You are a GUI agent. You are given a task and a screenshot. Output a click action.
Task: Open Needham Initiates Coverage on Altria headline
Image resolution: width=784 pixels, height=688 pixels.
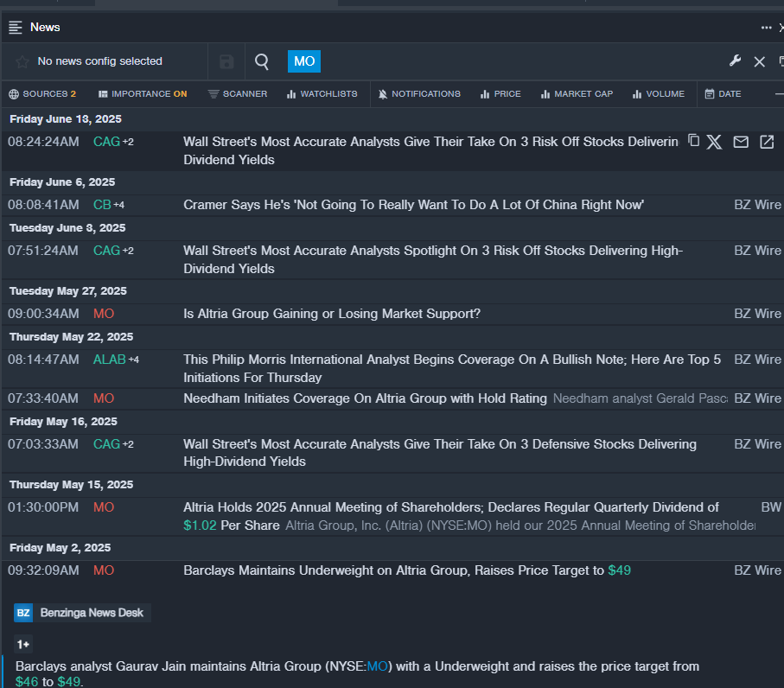coord(365,398)
